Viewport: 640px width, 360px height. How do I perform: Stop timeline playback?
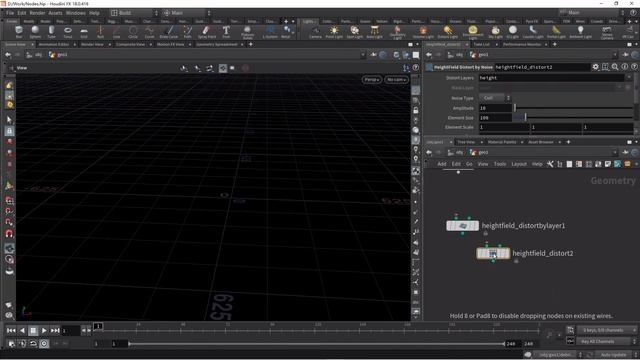[x=33, y=330]
